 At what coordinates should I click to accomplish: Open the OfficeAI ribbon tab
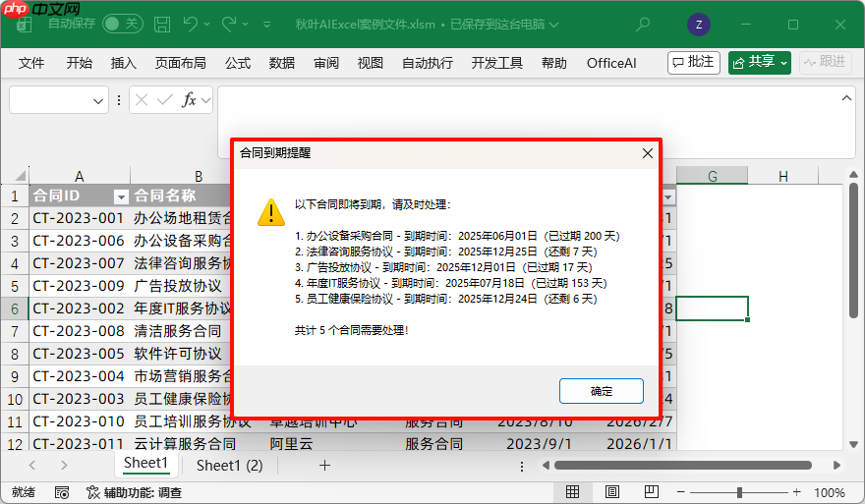(611, 63)
